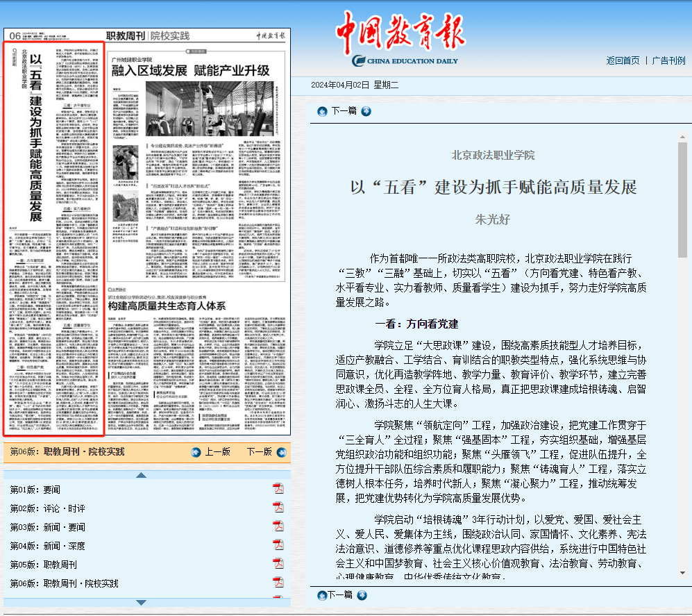Click right-arrow icon beside bottom 下一篇
Image resolution: width=692 pixels, height=616 pixels.
click(x=362, y=595)
